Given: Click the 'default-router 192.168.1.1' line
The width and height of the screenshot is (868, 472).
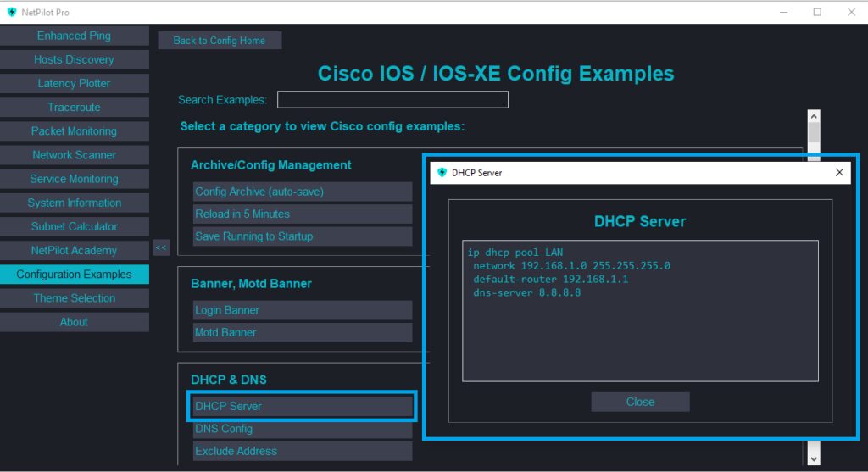Looking at the screenshot, I should [x=550, y=280].
